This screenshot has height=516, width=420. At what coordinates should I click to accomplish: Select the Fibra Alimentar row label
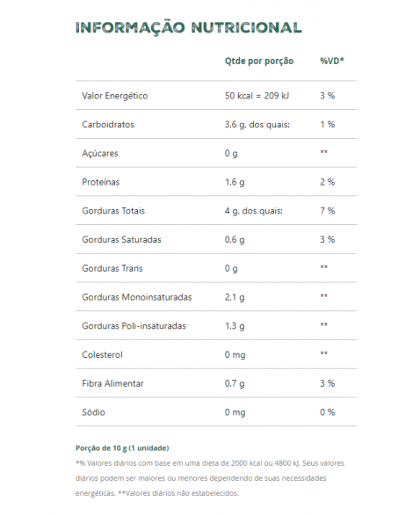(112, 383)
